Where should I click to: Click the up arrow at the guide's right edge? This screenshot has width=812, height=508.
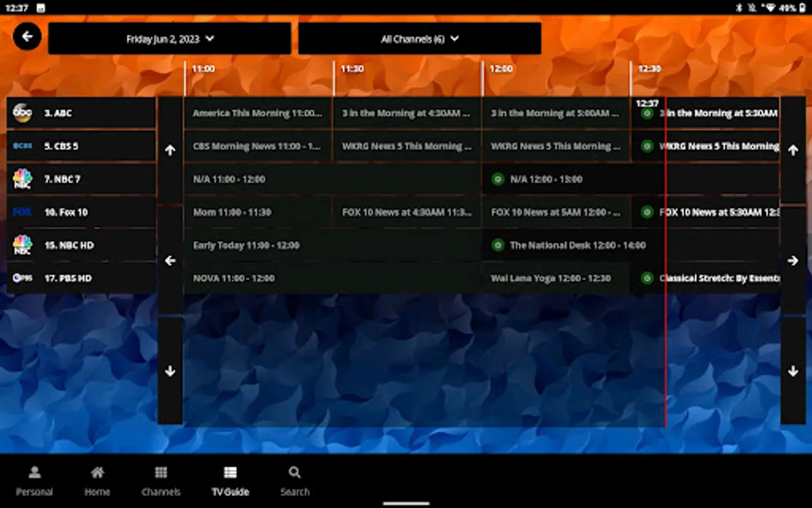(x=793, y=150)
